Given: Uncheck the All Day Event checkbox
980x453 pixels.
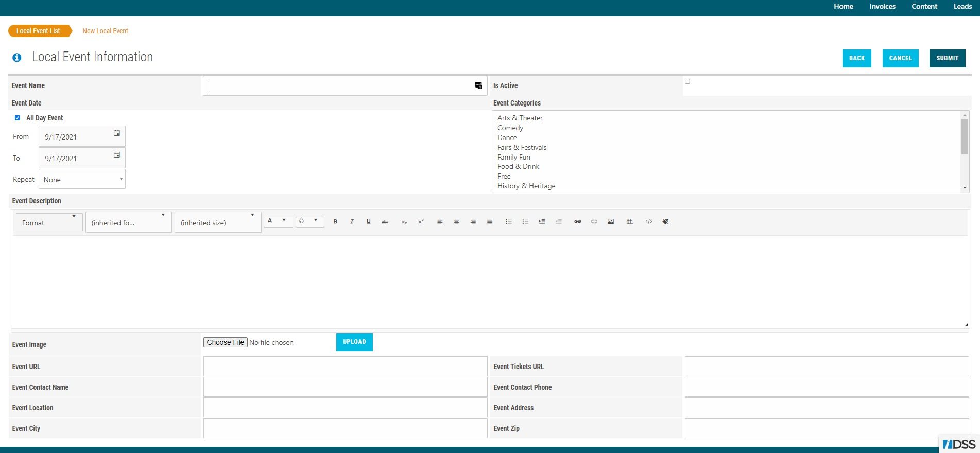Looking at the screenshot, I should click(18, 118).
